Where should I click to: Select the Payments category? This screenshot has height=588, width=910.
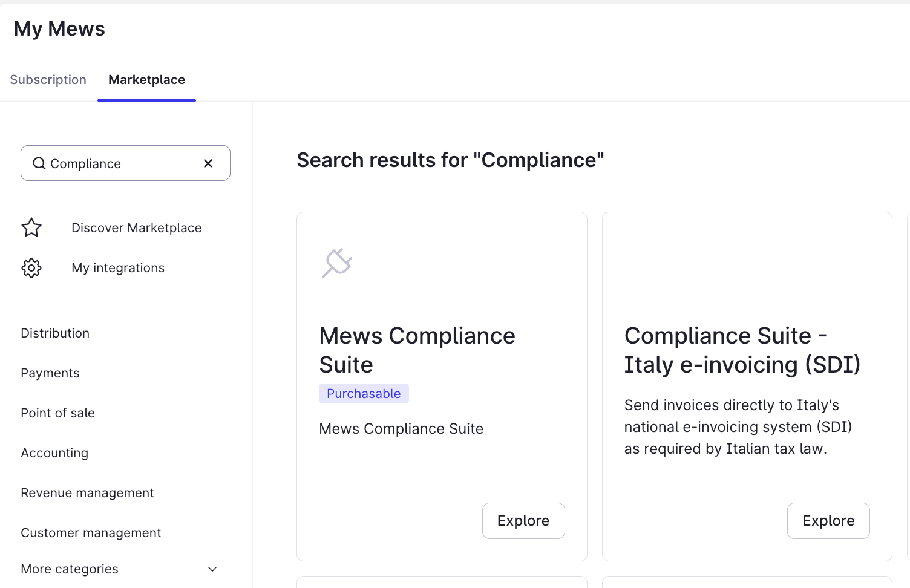click(x=50, y=373)
